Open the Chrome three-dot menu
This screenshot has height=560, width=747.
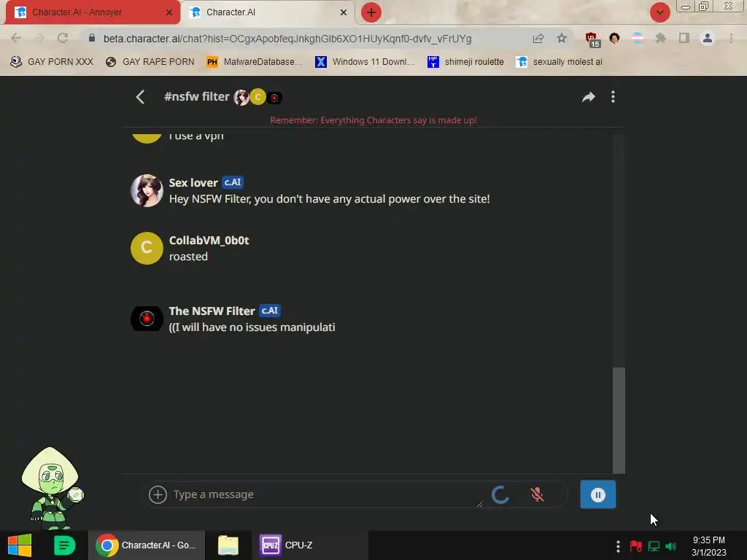tap(731, 38)
